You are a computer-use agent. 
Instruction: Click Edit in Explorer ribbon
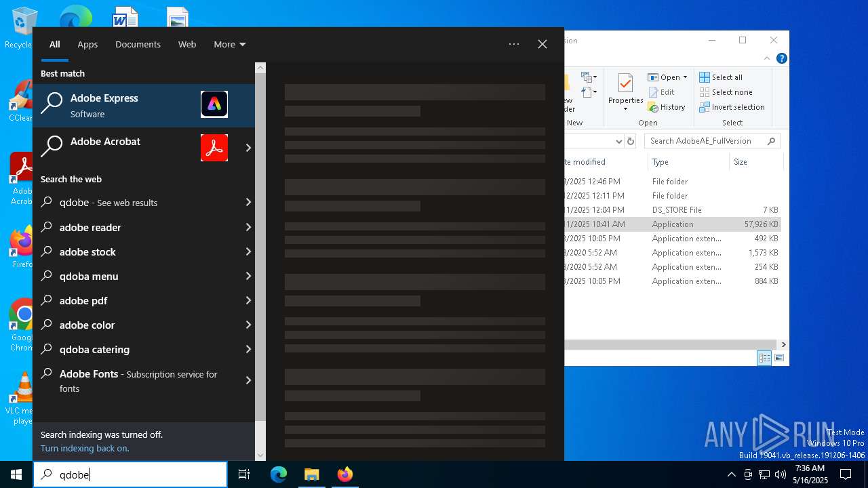coord(661,92)
